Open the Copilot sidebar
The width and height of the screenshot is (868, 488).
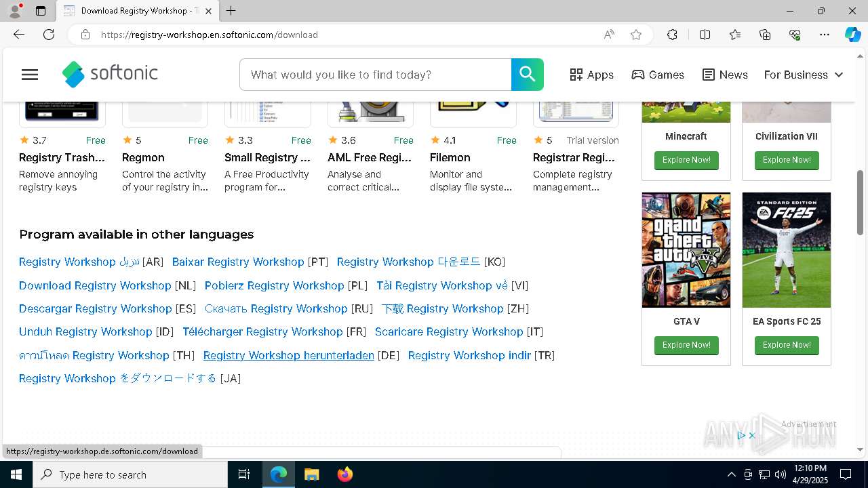click(x=852, y=35)
